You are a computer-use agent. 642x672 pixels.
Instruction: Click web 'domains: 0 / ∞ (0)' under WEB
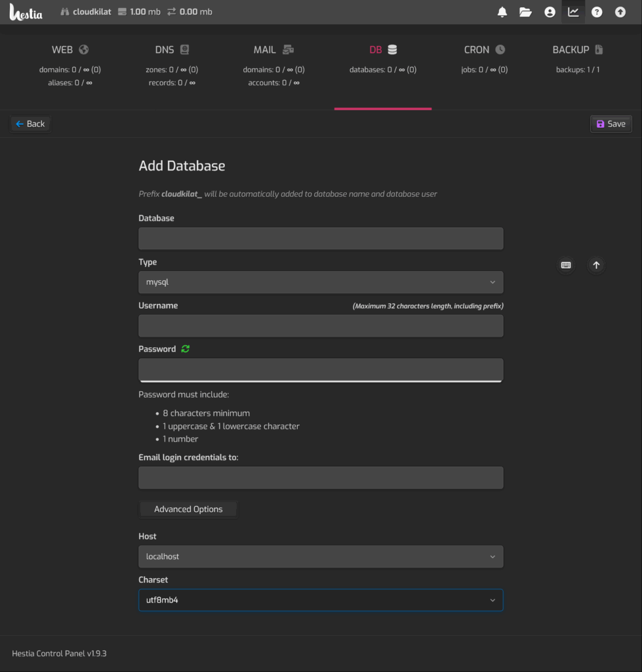(x=70, y=70)
